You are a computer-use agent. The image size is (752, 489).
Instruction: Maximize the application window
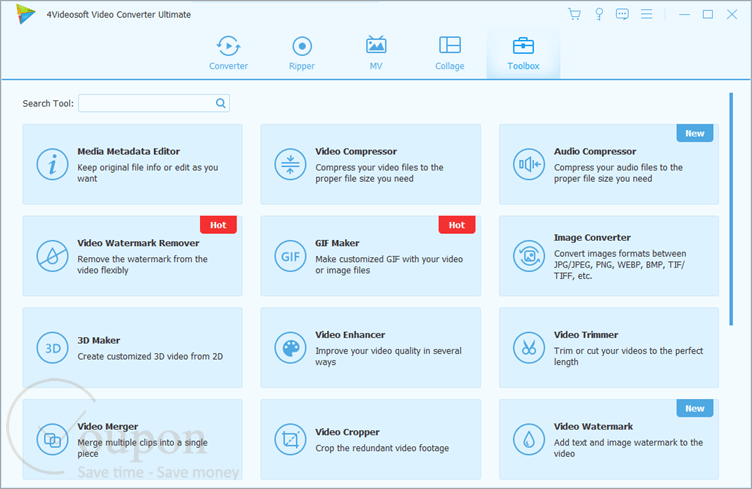click(708, 14)
